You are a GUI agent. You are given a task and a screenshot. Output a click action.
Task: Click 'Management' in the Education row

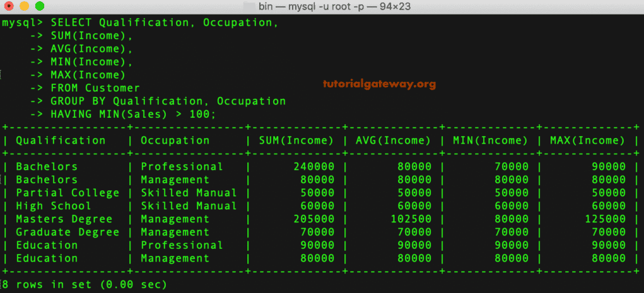point(175,258)
